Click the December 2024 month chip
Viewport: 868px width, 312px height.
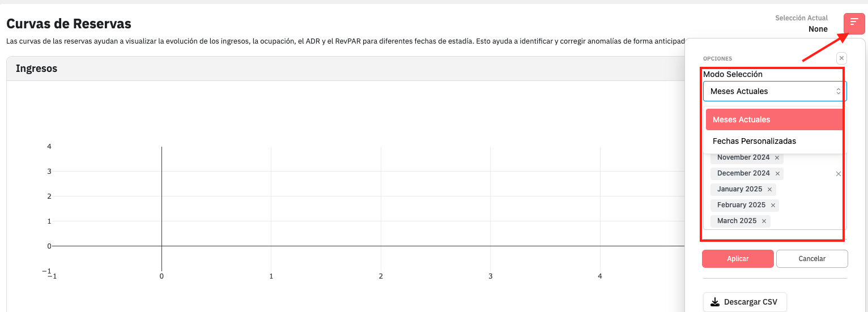pyautogui.click(x=743, y=173)
